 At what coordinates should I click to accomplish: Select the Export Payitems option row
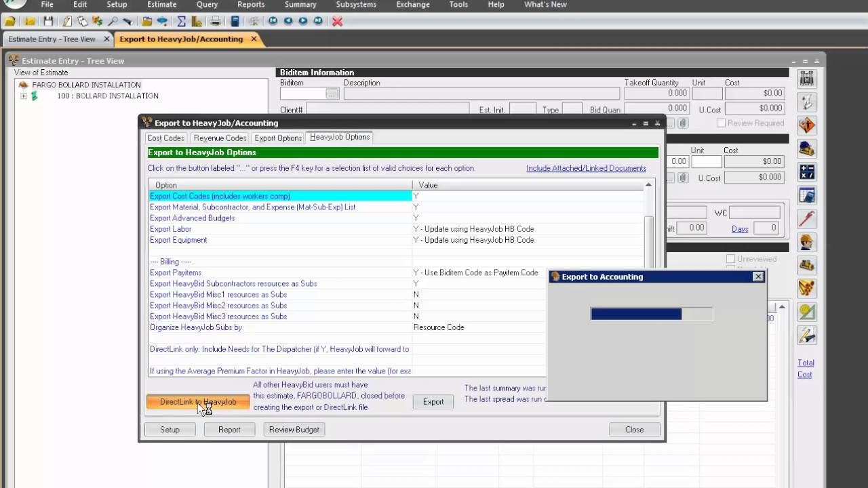point(397,272)
